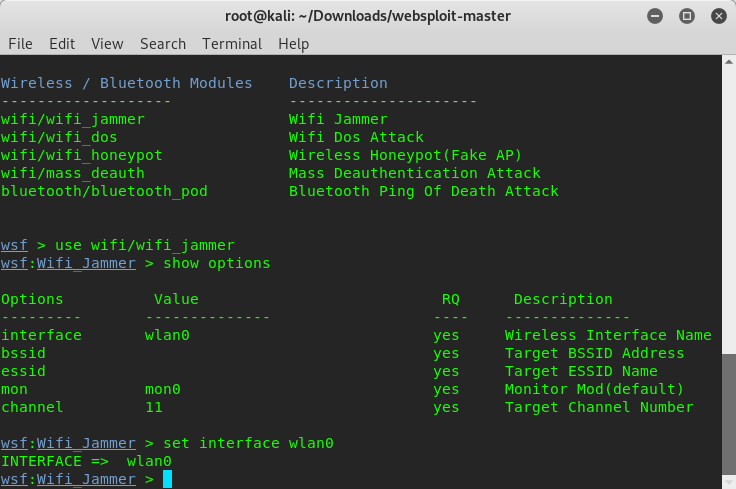
Task: Click 'Target Channel Number' description
Action: pos(599,407)
